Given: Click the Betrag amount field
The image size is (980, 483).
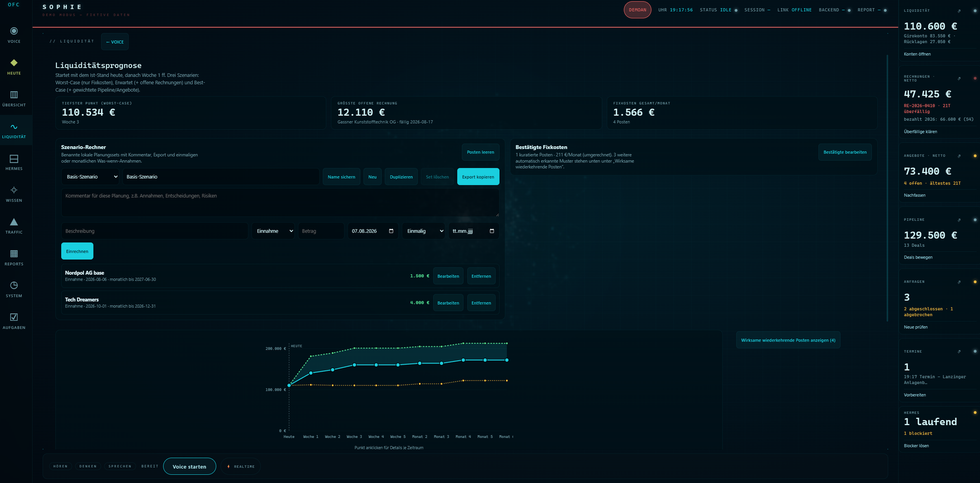Looking at the screenshot, I should 321,231.
